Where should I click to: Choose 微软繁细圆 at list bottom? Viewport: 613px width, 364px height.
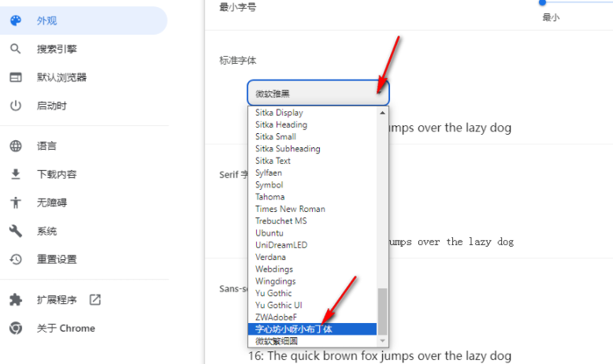point(312,341)
